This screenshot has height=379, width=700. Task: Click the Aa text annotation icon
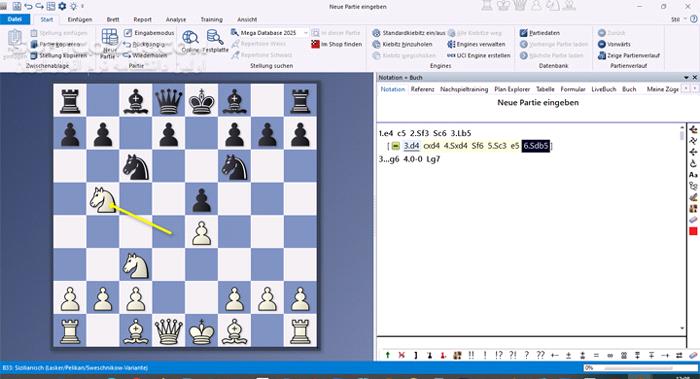pos(693,175)
